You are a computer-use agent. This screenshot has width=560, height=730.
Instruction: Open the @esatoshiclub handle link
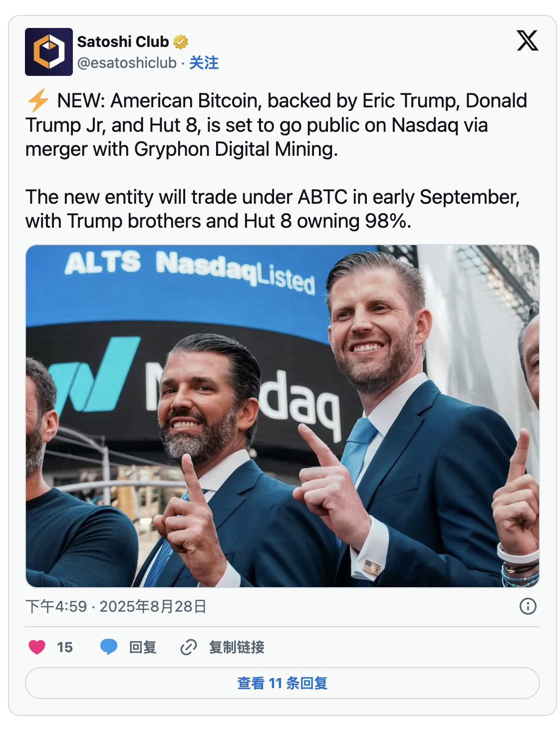pyautogui.click(x=127, y=63)
